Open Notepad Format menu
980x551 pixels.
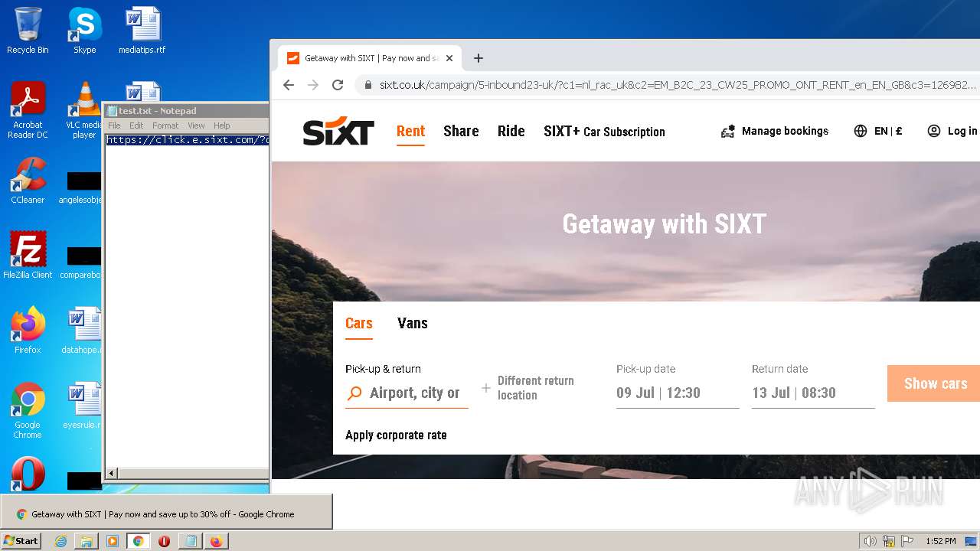click(x=165, y=126)
